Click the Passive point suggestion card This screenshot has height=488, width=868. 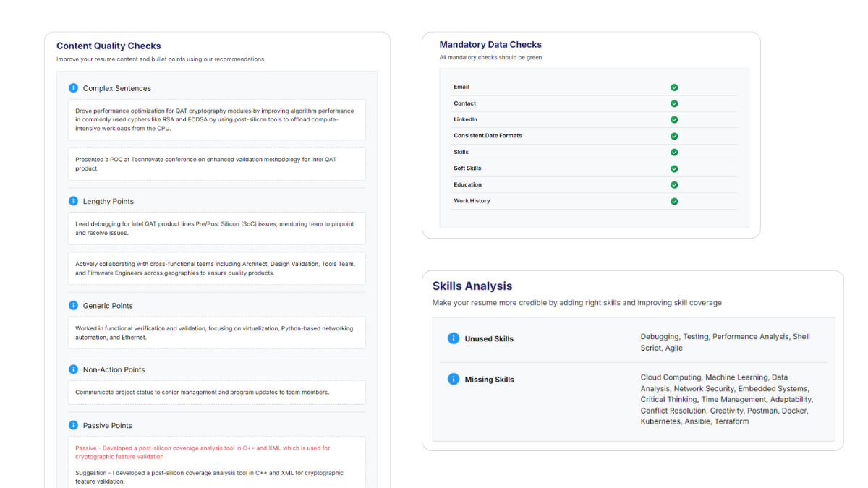216,463
